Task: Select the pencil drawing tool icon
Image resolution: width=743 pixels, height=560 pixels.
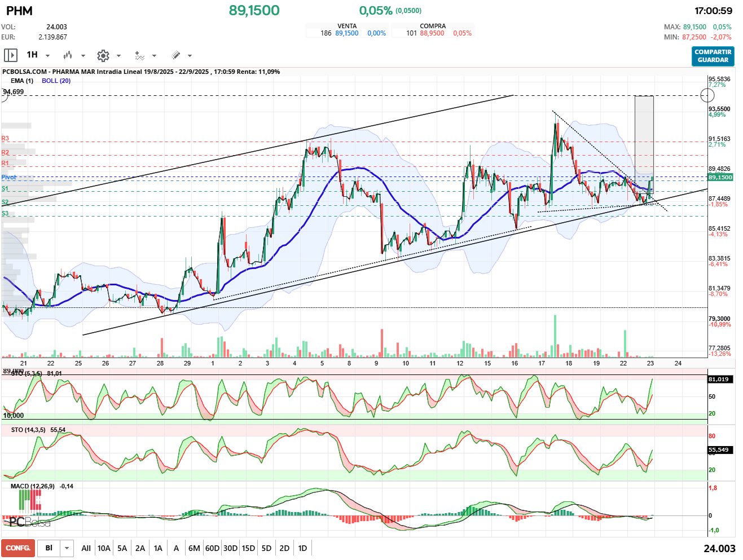Action: point(175,55)
